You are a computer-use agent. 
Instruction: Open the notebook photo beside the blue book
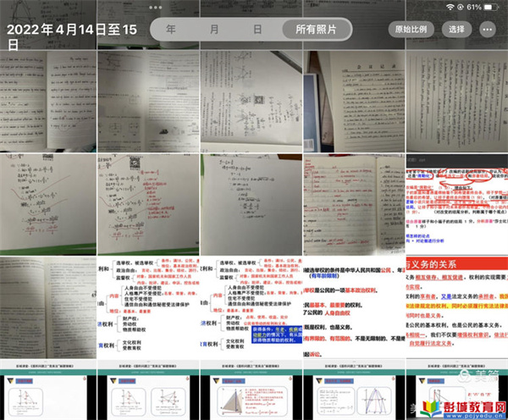pos(354,102)
